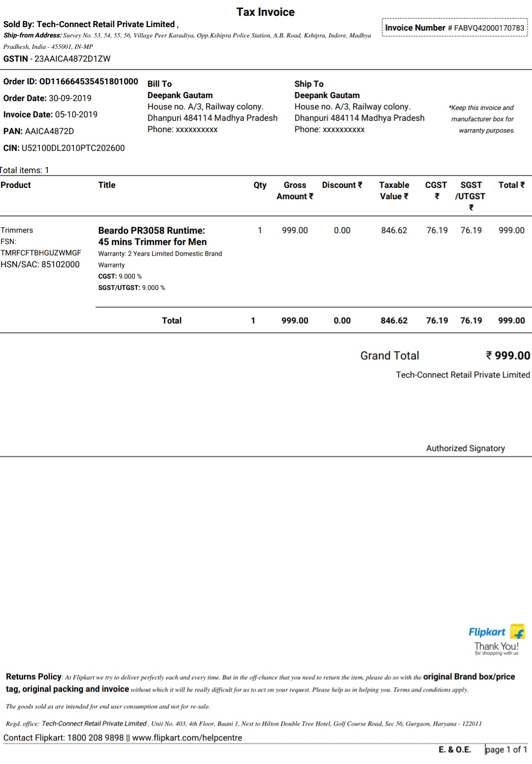Viewport: 532px width, 764px height.
Task: Click Deepank Gautam under Bill To
Action: pyautogui.click(x=180, y=95)
